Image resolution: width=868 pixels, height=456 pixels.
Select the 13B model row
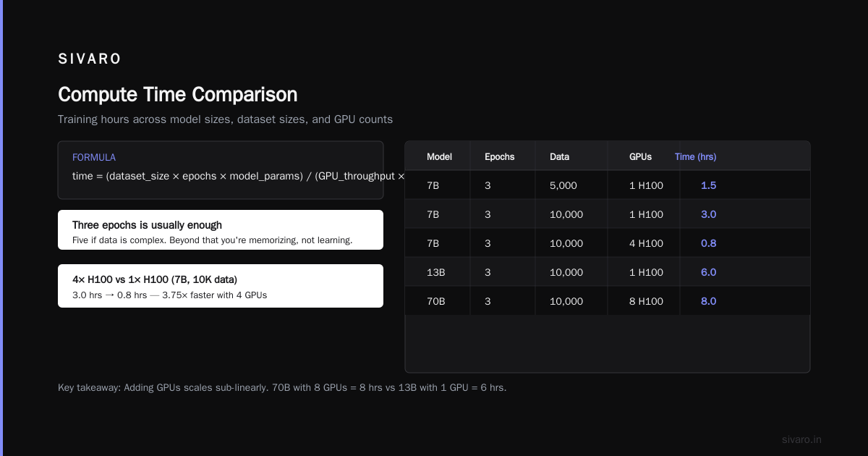pos(608,272)
